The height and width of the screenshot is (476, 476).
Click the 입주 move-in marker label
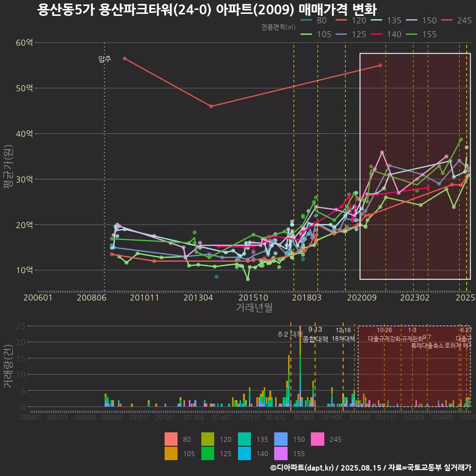coord(105,59)
